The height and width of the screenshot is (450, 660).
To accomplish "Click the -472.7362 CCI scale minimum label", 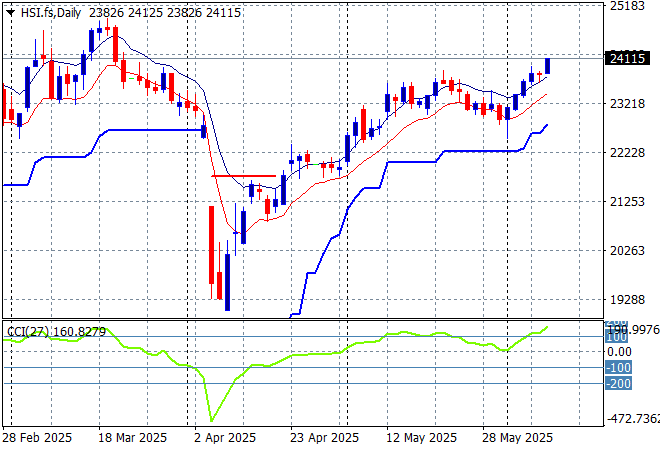I will [x=633, y=418].
